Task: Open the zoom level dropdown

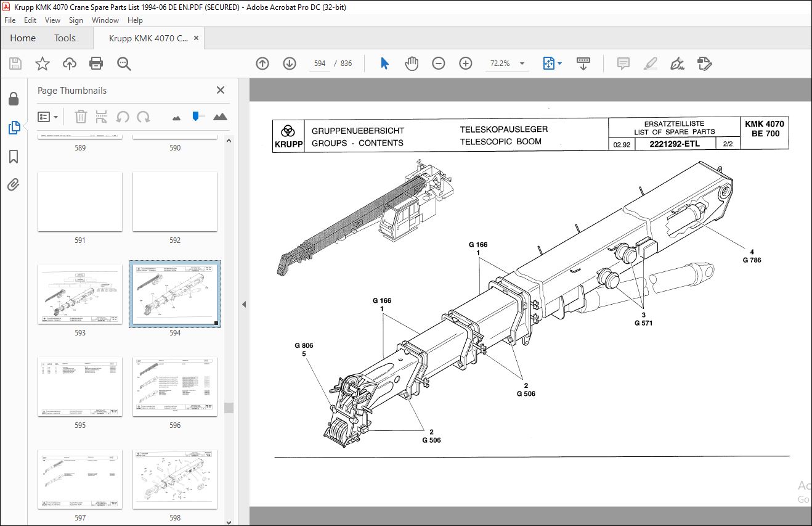Action: [522, 64]
